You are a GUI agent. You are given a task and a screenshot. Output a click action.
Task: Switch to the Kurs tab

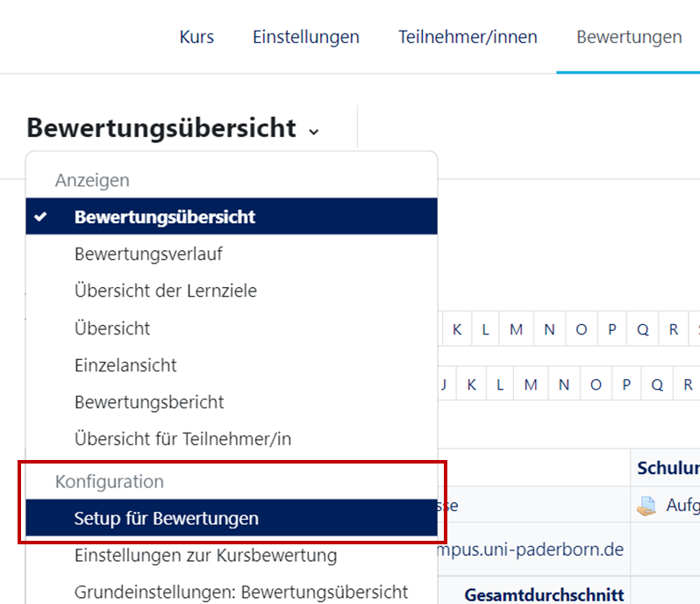click(196, 37)
